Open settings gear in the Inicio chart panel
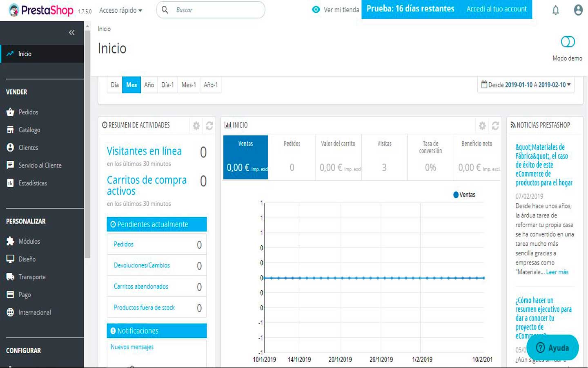The height and width of the screenshot is (368, 588). tap(482, 126)
